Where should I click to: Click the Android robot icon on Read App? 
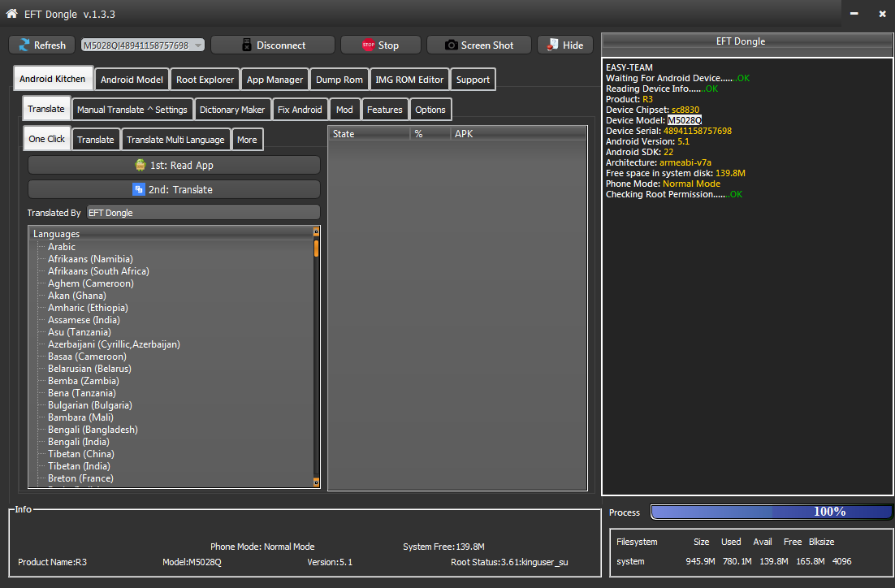[x=141, y=165]
